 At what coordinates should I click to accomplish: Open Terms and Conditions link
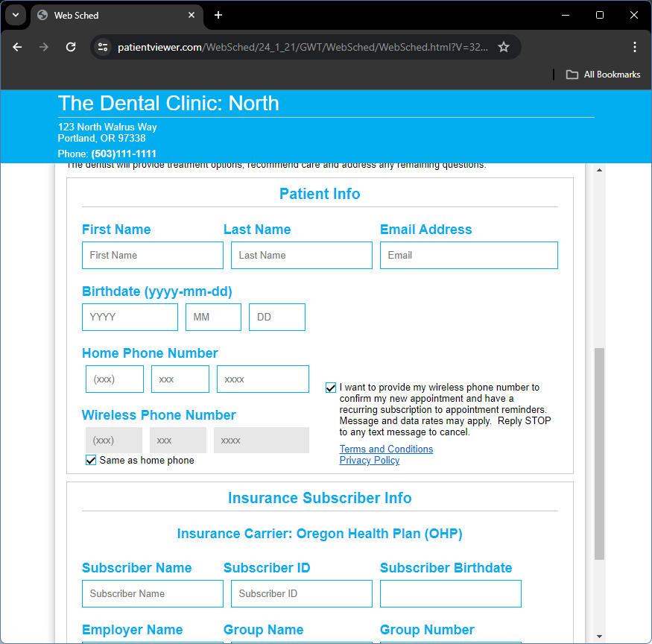coord(386,449)
